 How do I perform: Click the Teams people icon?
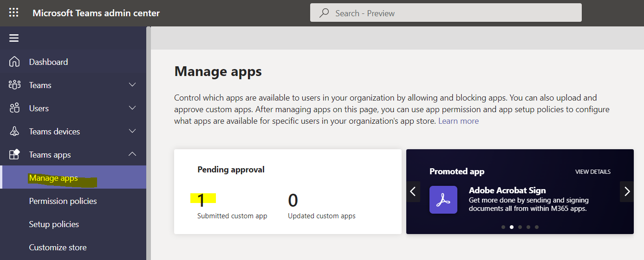click(x=14, y=85)
